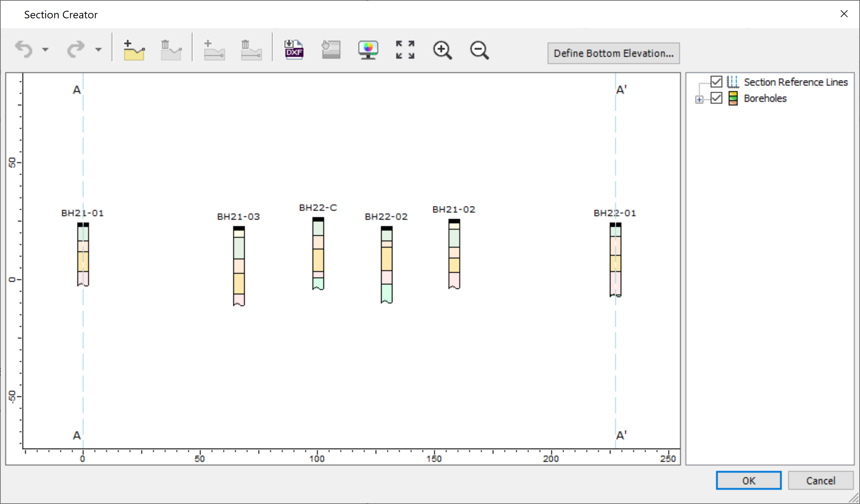
Task: Expand the Boreholes tree node
Action: click(x=699, y=100)
